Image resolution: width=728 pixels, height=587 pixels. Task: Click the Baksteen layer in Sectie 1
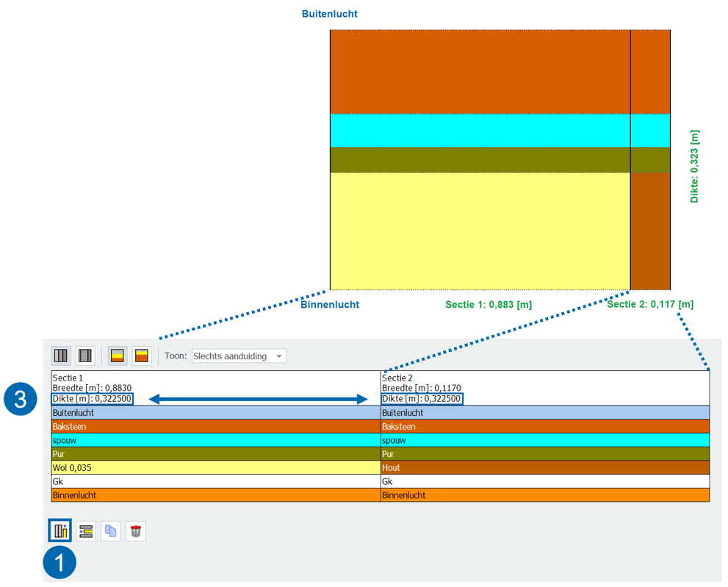pyautogui.click(x=215, y=427)
